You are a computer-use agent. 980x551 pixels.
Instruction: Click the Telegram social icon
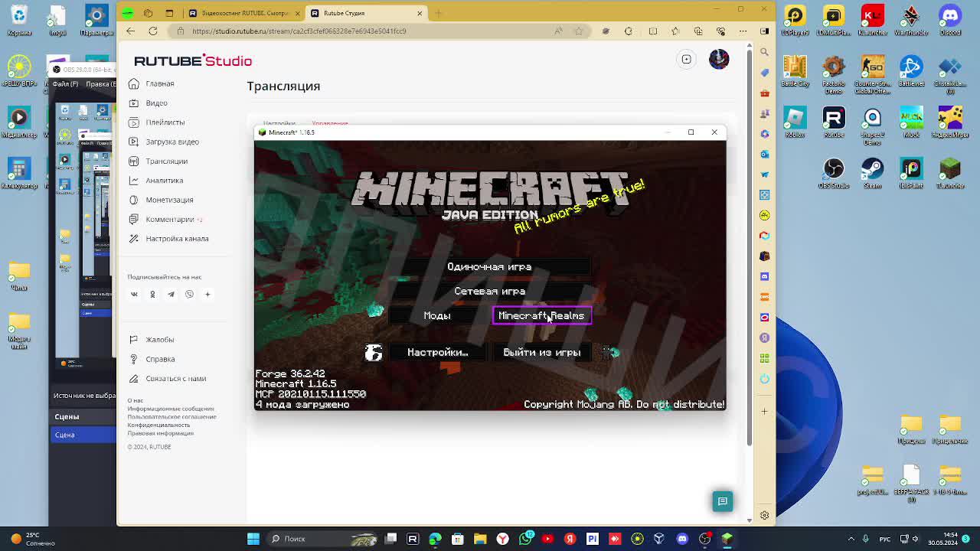pos(171,294)
